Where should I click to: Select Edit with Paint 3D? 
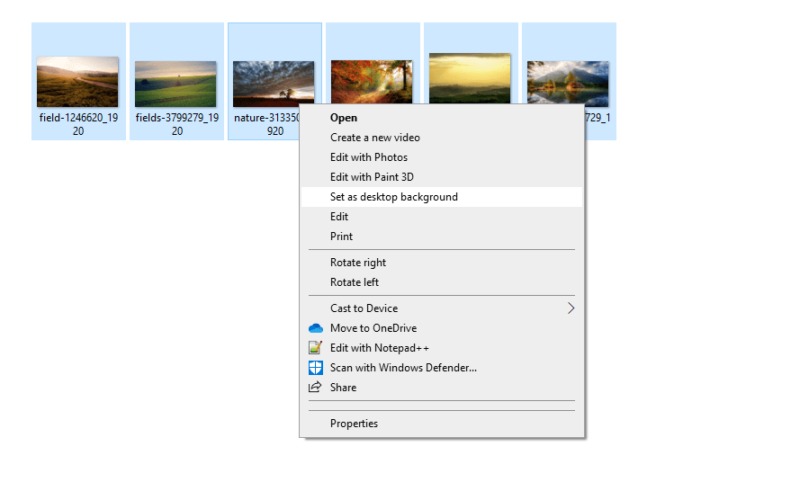click(441, 177)
